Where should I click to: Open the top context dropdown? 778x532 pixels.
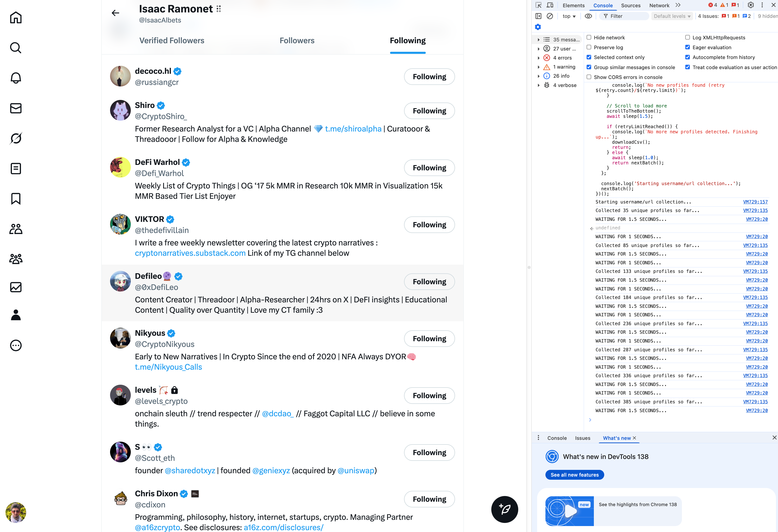[x=569, y=16]
